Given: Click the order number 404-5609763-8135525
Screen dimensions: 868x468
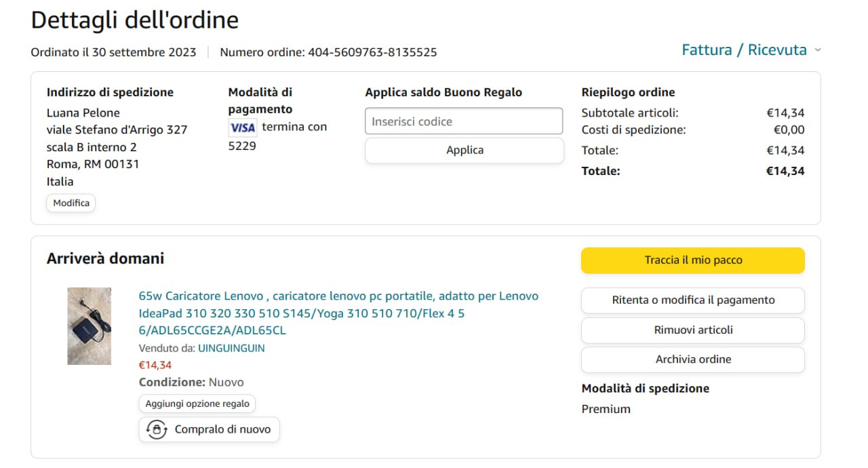Looking at the screenshot, I should pos(372,52).
